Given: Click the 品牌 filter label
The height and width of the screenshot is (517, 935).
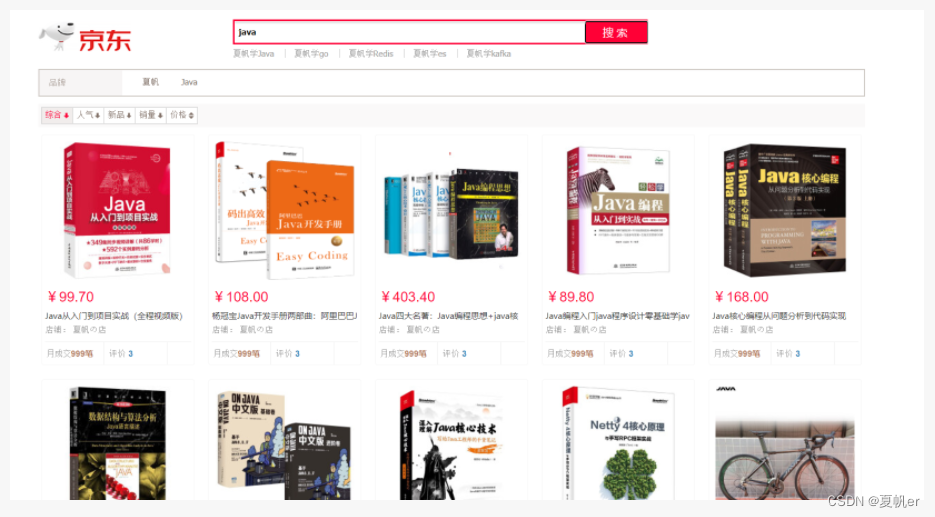Looking at the screenshot, I should point(57,82).
